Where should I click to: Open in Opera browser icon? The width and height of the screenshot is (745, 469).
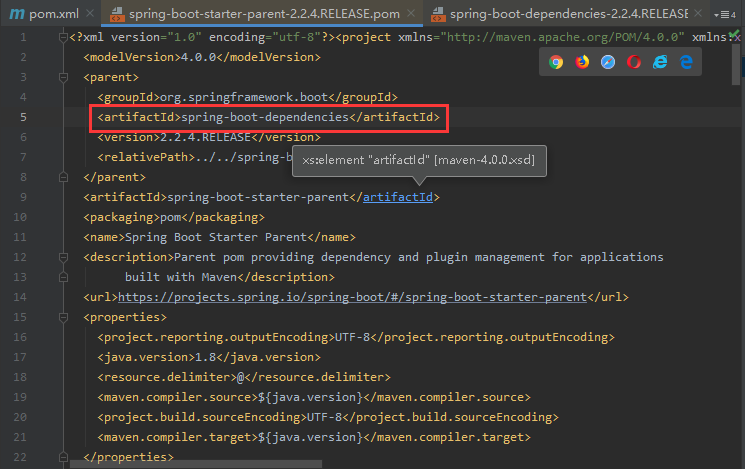[634, 62]
